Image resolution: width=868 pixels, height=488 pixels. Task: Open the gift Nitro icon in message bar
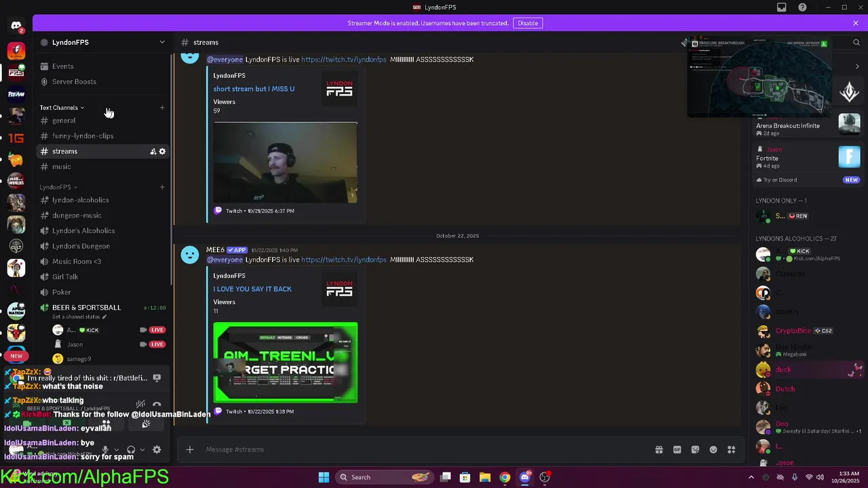pos(658,449)
